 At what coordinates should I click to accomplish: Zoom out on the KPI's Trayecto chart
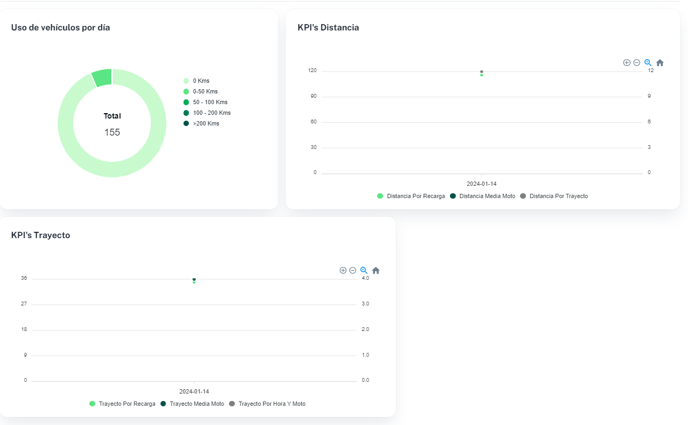coord(353,271)
